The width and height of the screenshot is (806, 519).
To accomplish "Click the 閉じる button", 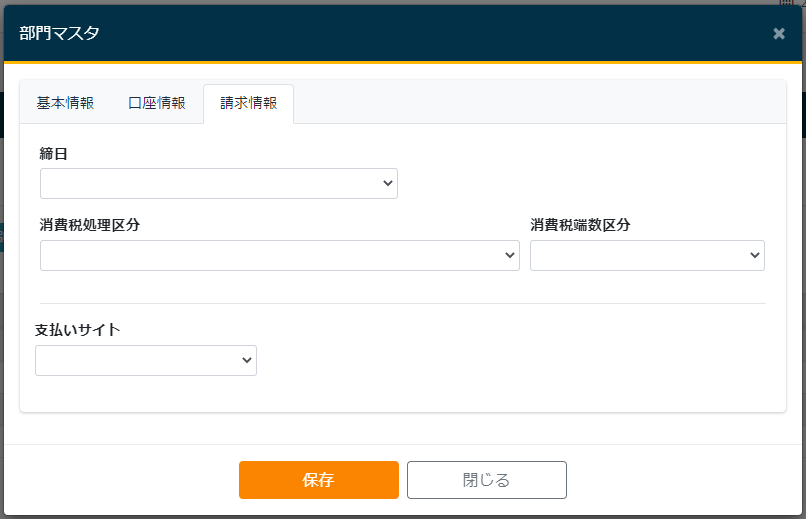I will (x=486, y=480).
